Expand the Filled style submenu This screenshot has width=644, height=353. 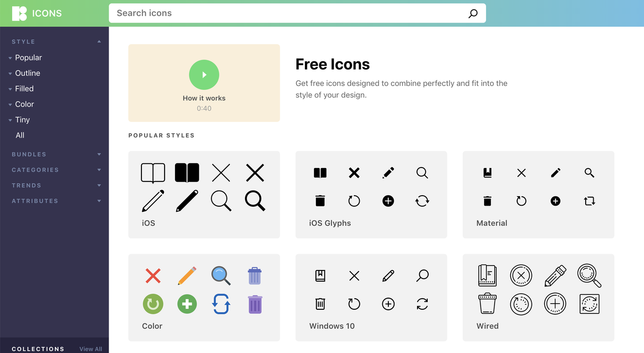[x=10, y=90]
